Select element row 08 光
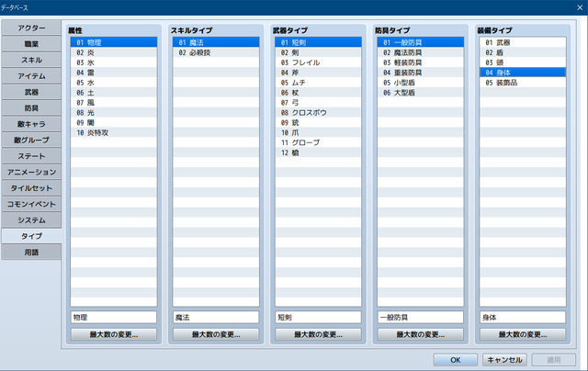588x371 pixels. coord(114,112)
